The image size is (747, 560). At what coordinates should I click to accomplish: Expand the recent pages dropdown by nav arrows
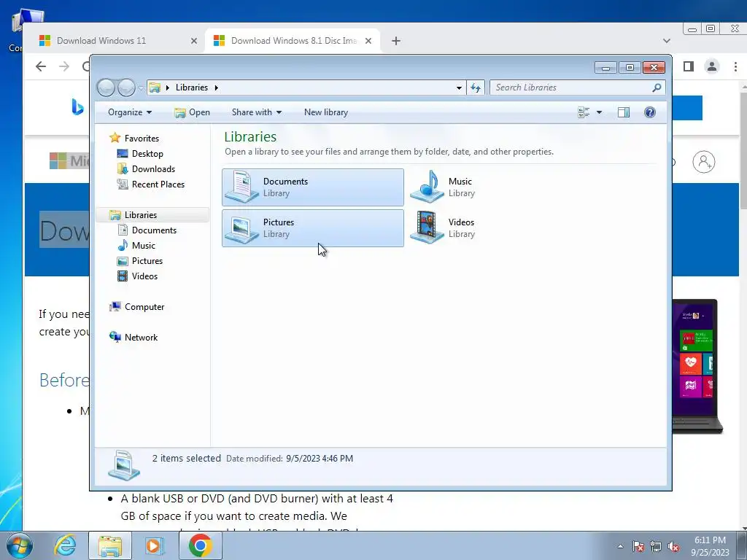pyautogui.click(x=141, y=88)
